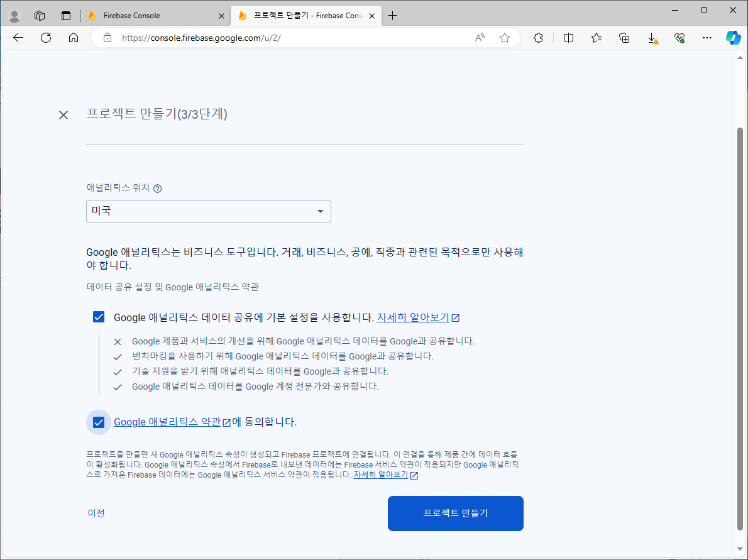The image size is (748, 560).
Task: Click the help icon next to 애널리틱스 위치
Action: [x=157, y=188]
